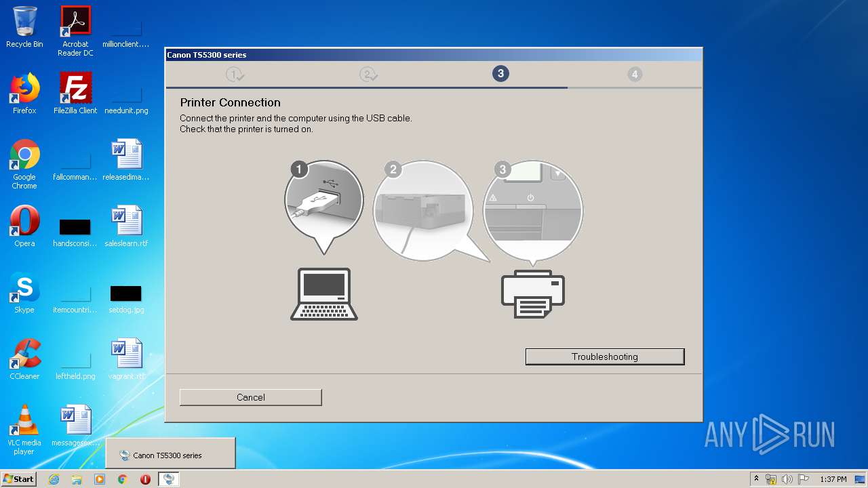Click the Printer Connection heading
This screenshot has width=868, height=488.
(230, 102)
